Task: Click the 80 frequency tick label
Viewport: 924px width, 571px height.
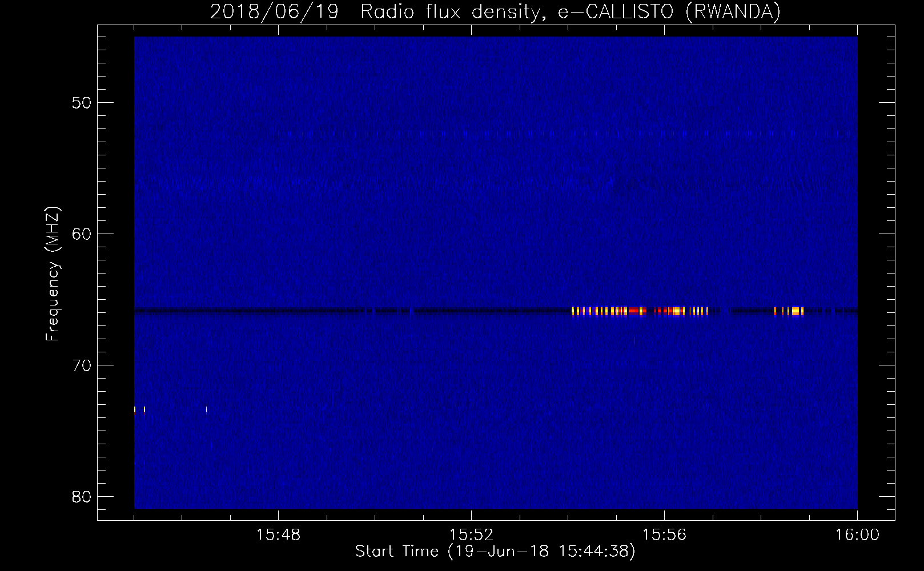Action: tap(82, 497)
